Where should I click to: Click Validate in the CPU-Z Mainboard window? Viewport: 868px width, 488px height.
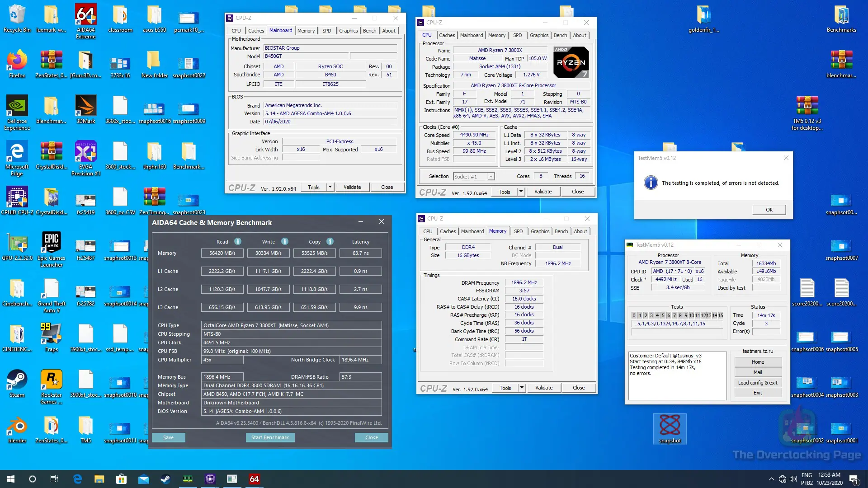tap(352, 187)
